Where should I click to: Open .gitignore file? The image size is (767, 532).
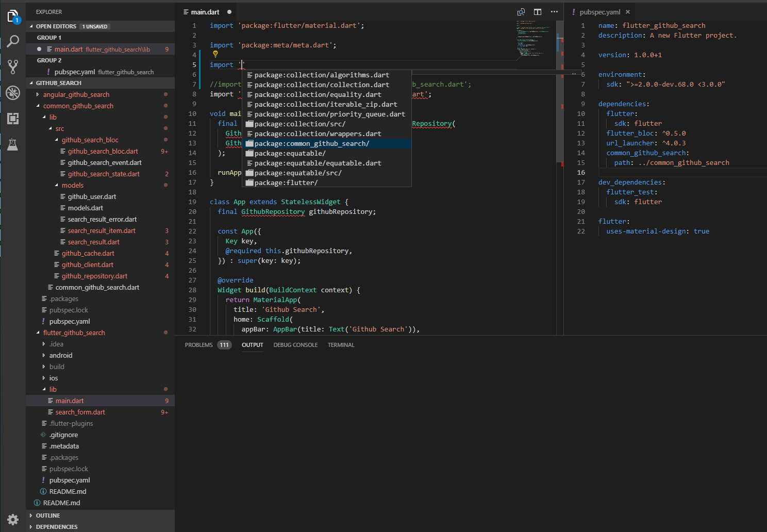[63, 435]
